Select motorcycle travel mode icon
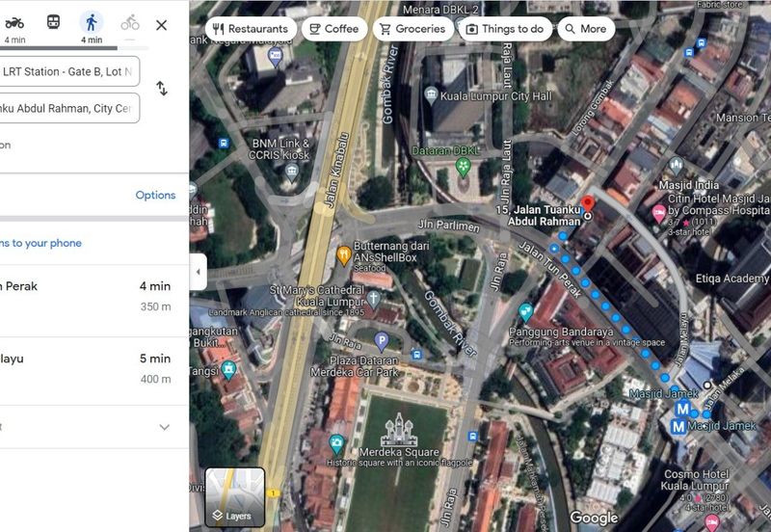The width and height of the screenshot is (771, 532). [14, 22]
